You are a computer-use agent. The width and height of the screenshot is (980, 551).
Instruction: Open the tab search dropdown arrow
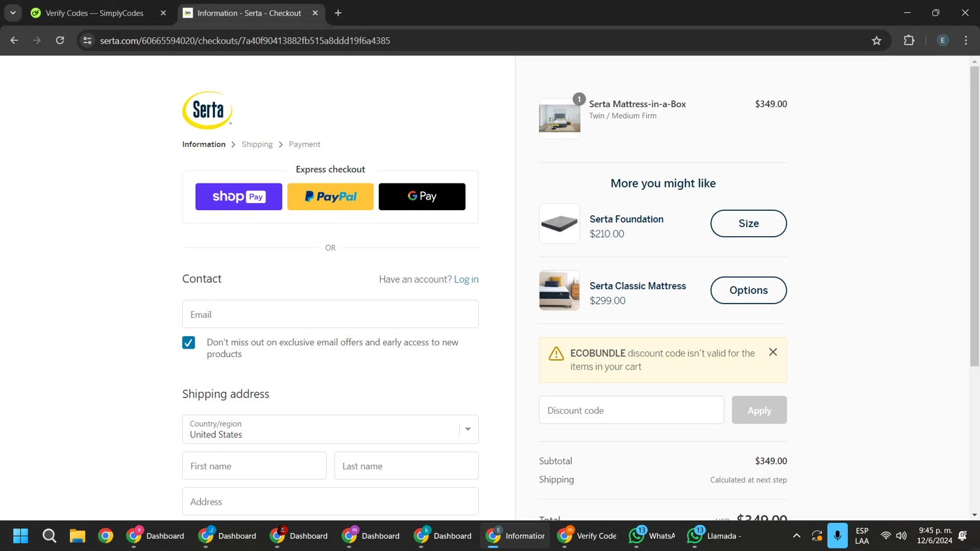[x=12, y=13]
